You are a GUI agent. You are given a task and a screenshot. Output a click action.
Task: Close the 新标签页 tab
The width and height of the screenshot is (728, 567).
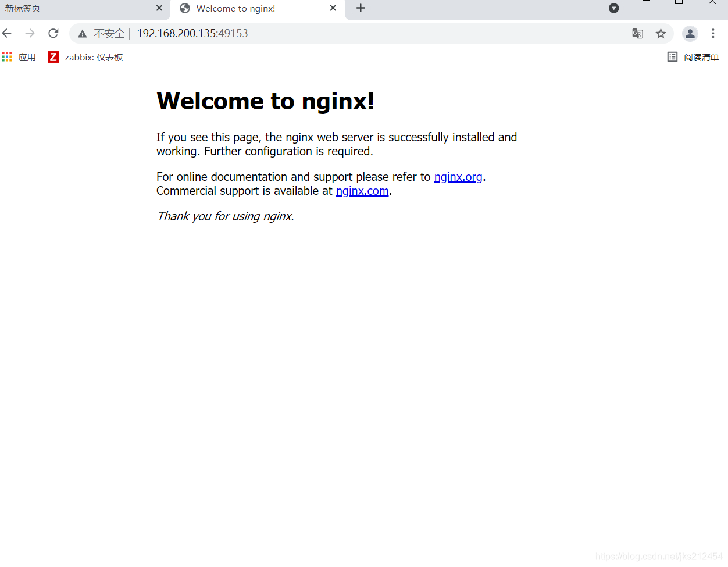(x=159, y=8)
